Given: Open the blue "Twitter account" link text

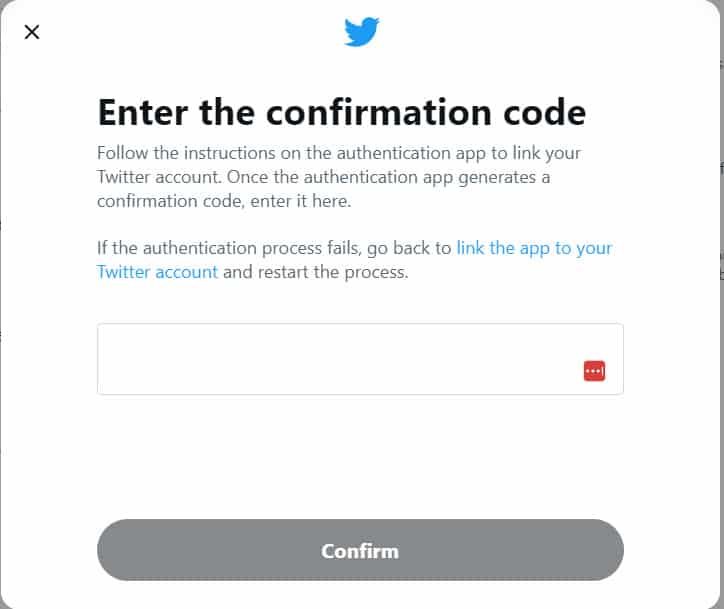Looking at the screenshot, I should (157, 272).
